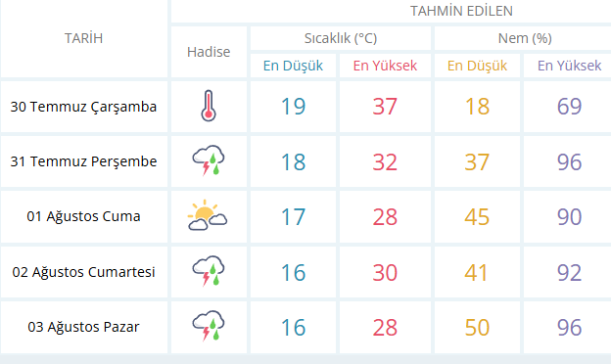Select the Hadise column header
The width and height of the screenshot is (611, 364).
(209, 52)
